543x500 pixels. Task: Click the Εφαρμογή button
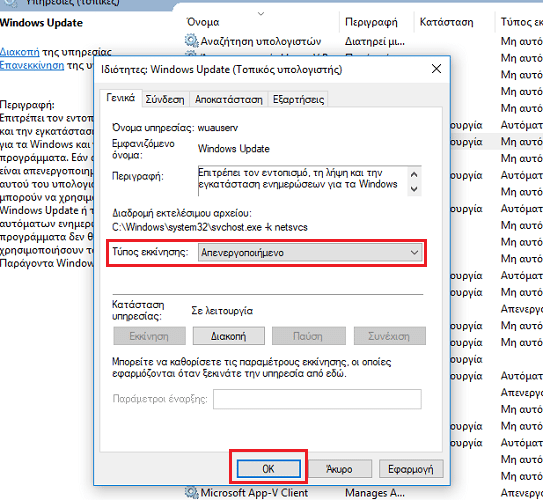411,469
